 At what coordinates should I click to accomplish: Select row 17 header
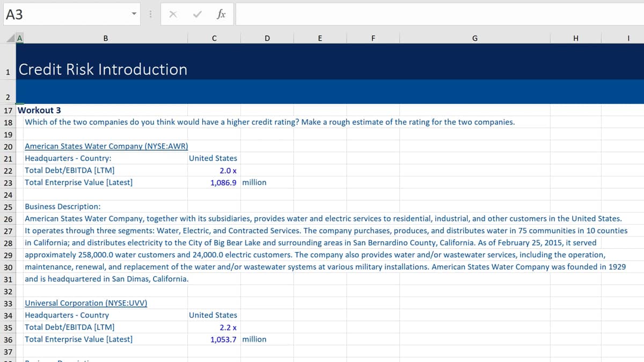pos(8,110)
